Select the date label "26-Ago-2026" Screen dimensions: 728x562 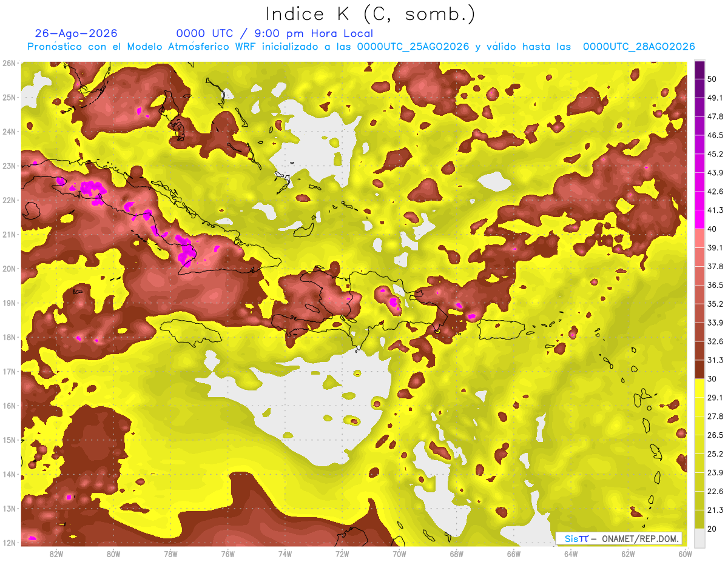point(76,33)
